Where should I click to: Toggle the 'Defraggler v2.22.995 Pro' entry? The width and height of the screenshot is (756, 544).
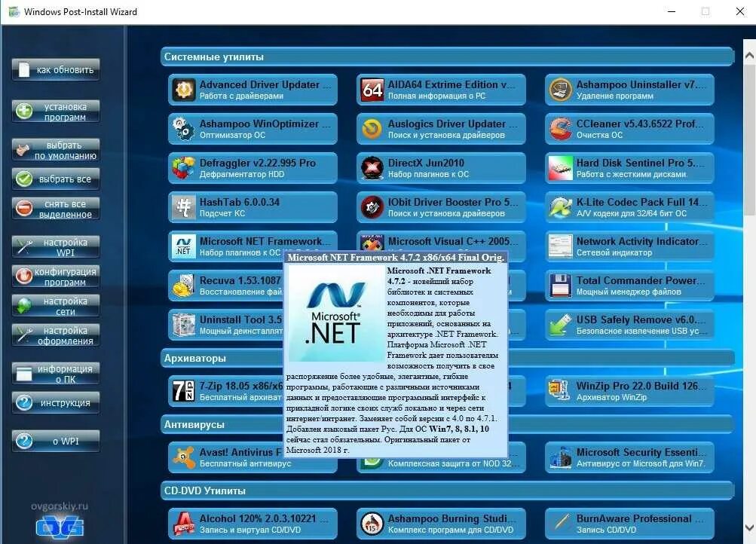253,168
